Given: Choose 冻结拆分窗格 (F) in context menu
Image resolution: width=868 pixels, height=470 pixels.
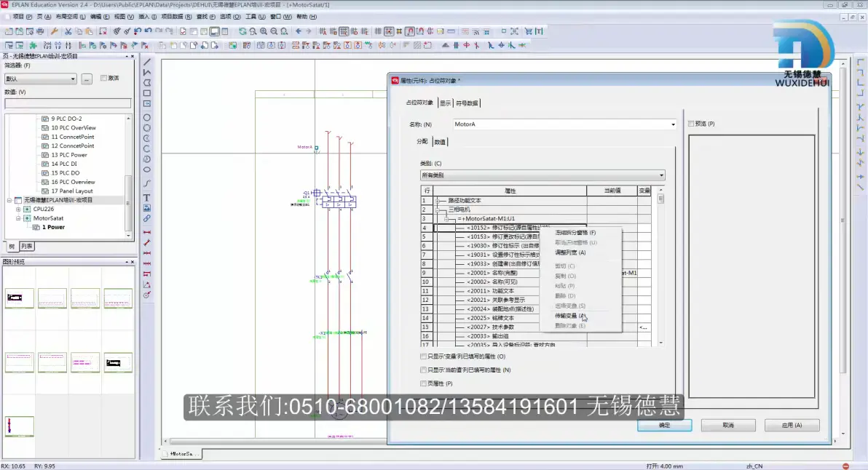Looking at the screenshot, I should coord(575,233).
